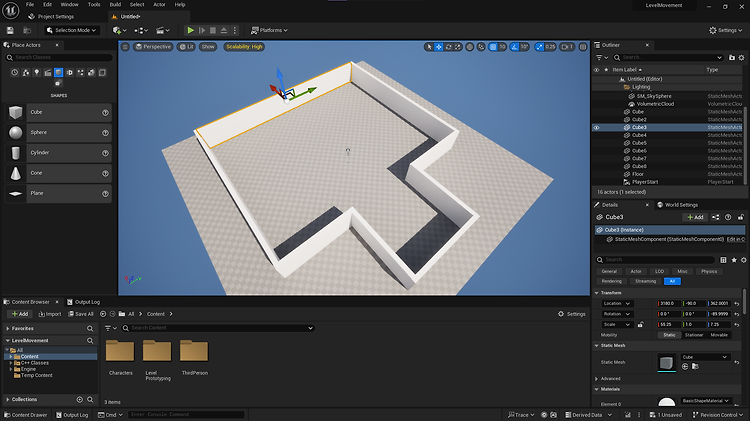
Task: Select the translate gizmo tool in viewport
Action: (x=439, y=47)
